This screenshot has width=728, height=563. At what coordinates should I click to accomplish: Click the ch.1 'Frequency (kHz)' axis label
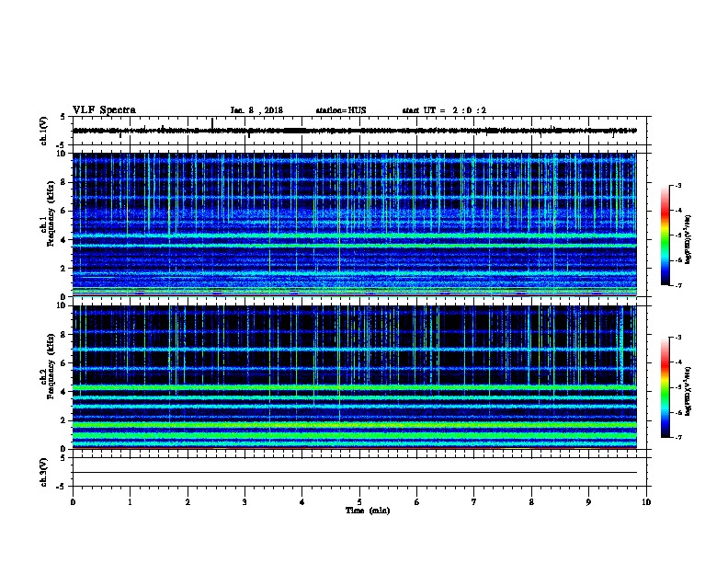point(51,214)
